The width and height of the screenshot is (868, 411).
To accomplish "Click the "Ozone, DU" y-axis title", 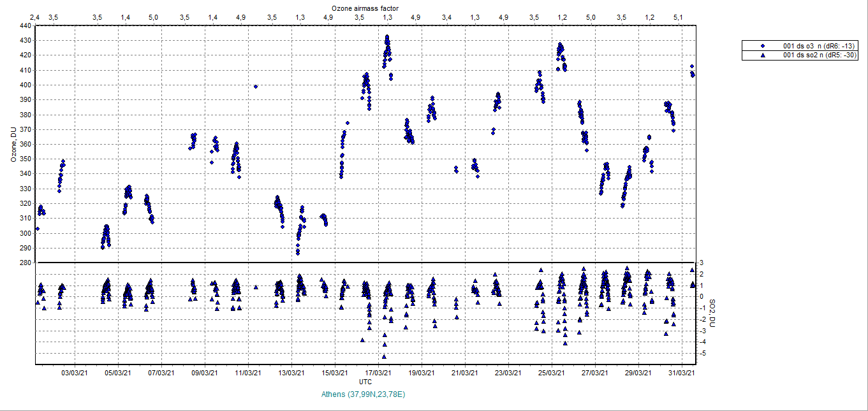I will [13, 144].
